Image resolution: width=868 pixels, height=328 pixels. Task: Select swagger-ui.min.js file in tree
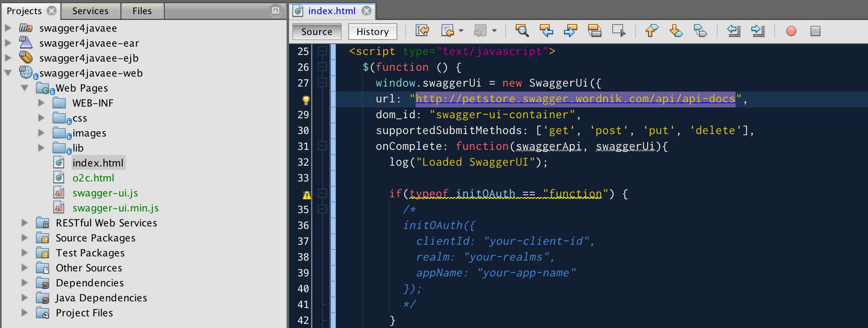115,208
